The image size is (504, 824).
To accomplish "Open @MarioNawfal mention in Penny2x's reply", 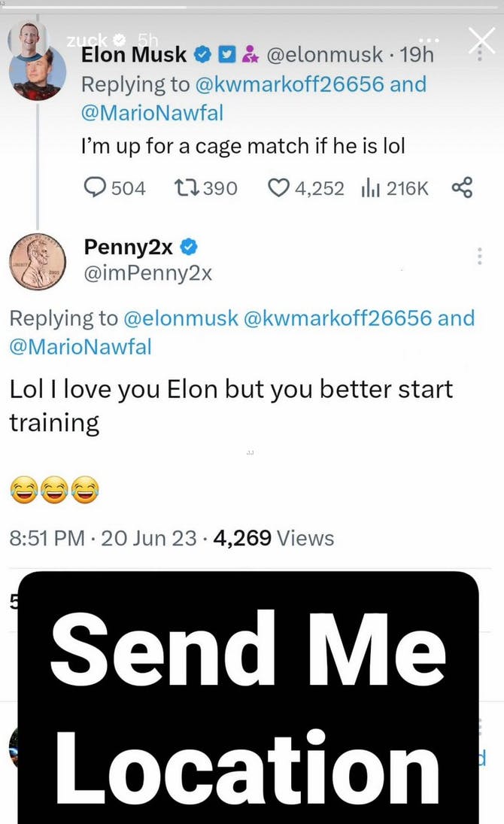I will coord(80,346).
